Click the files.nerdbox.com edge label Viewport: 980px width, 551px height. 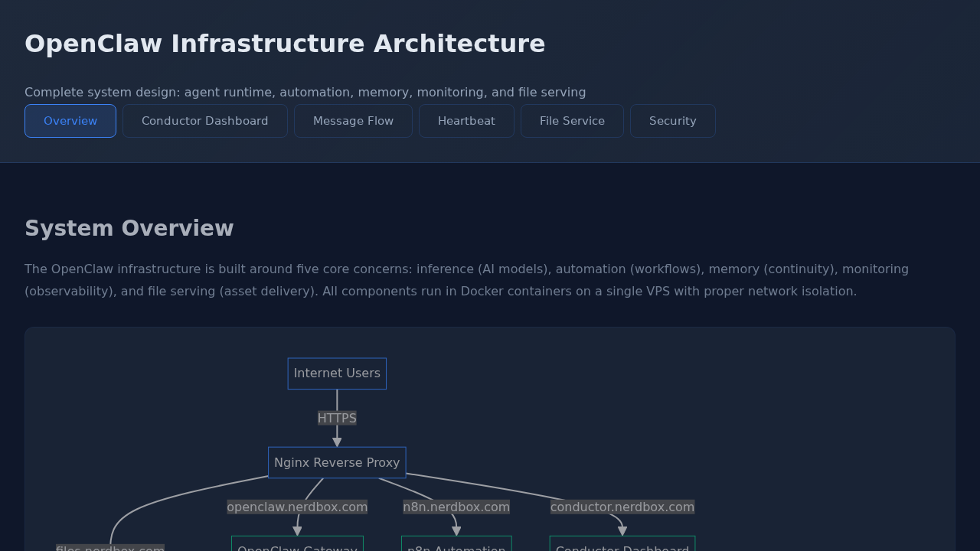pos(110,548)
